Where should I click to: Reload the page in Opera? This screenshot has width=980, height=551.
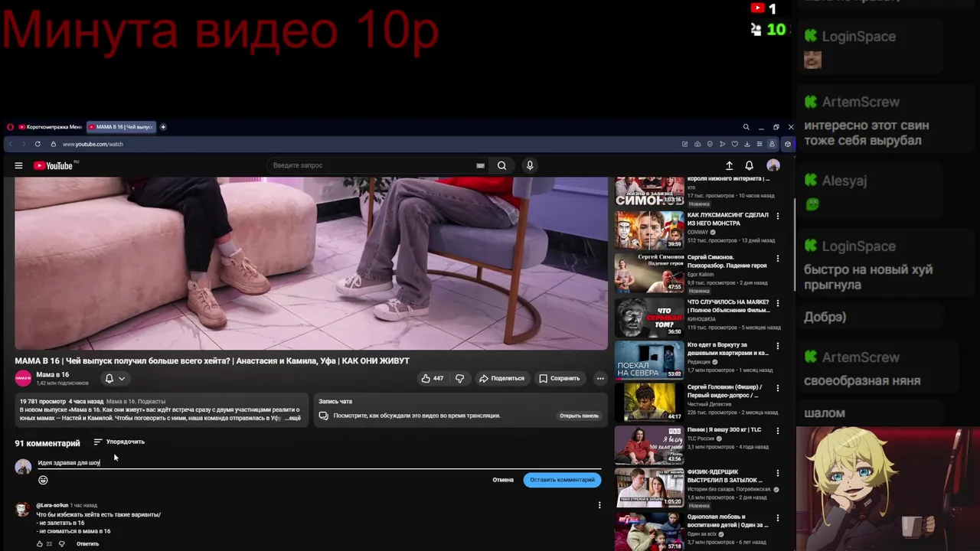coord(38,144)
